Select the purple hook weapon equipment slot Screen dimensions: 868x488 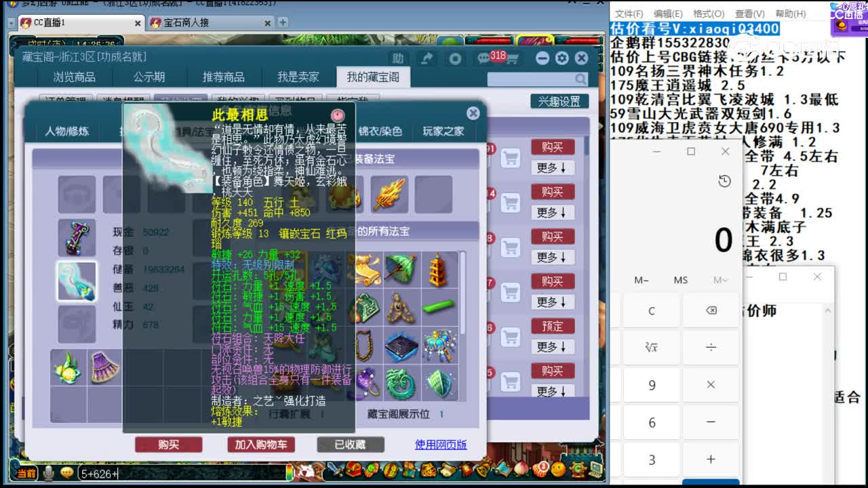[x=77, y=238]
